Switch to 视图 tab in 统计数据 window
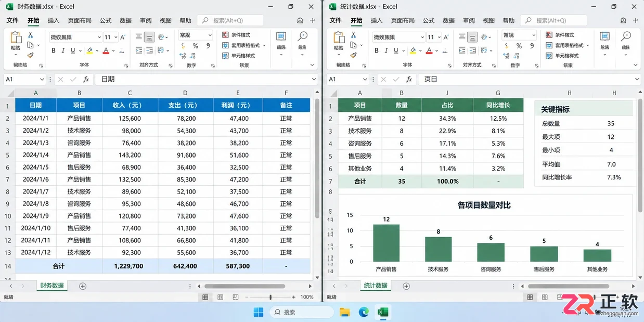 [488, 20]
